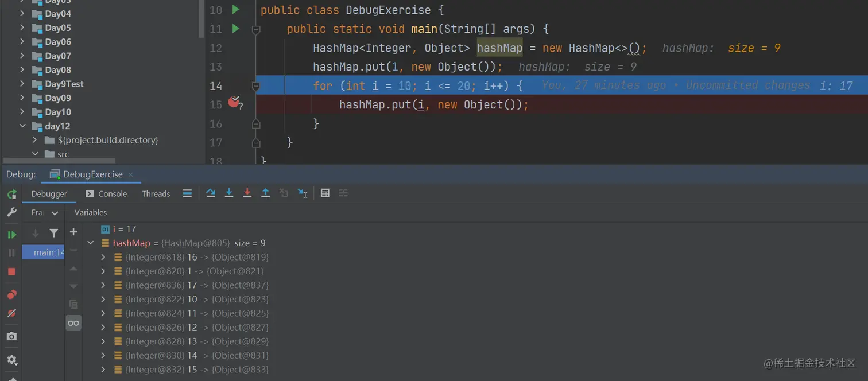Select the Day06 folder in project tree
This screenshot has height=381, width=868.
coord(58,42)
